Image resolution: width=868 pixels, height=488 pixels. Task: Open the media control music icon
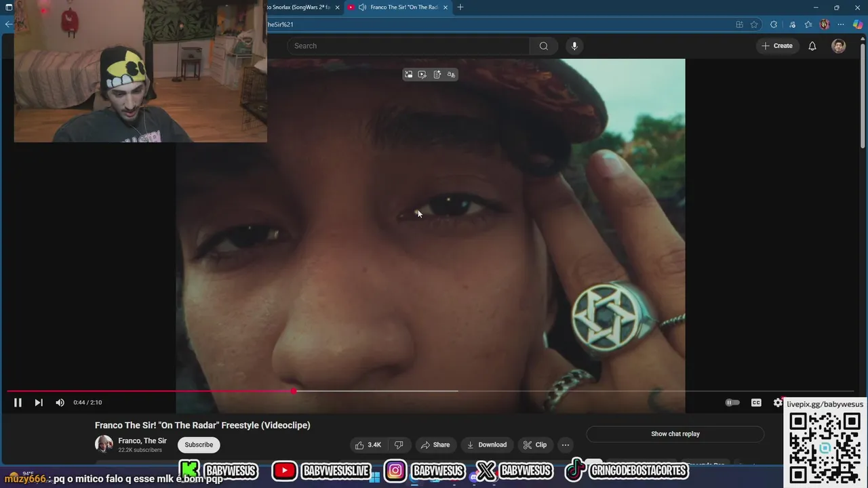point(792,24)
